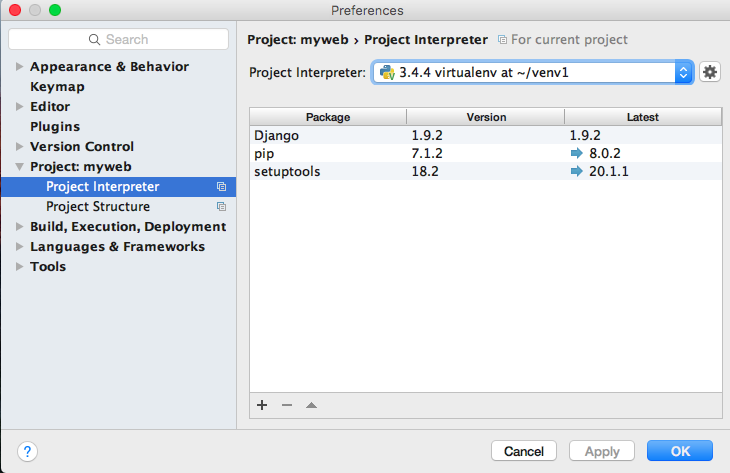This screenshot has height=473, width=730.
Task: Click latest version 8.0.2 for pip
Action: pos(605,153)
